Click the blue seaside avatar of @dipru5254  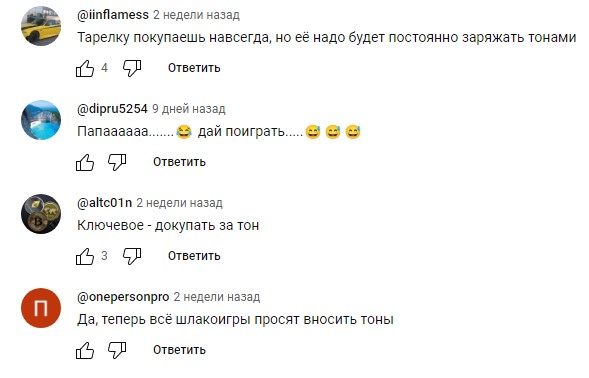(x=41, y=120)
